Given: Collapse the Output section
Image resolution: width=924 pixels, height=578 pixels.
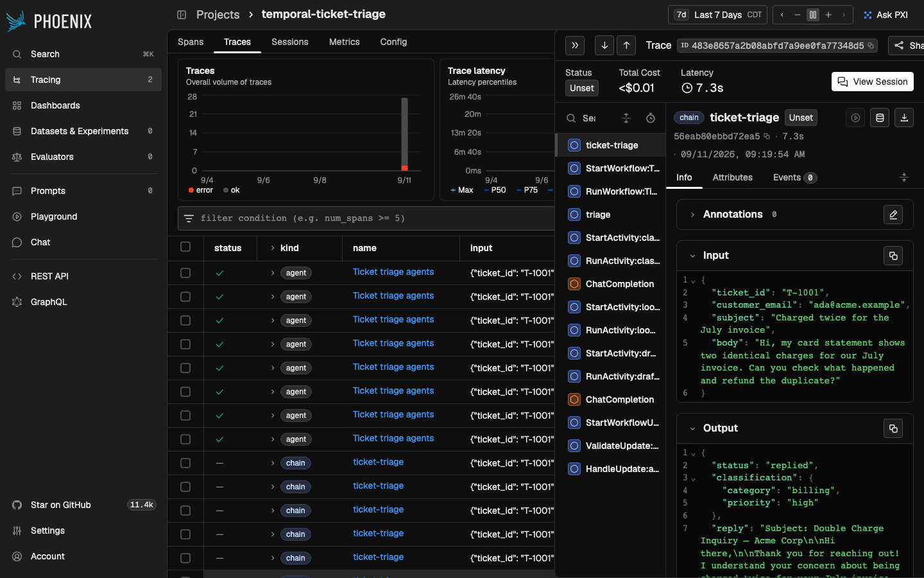Looking at the screenshot, I should (x=692, y=428).
